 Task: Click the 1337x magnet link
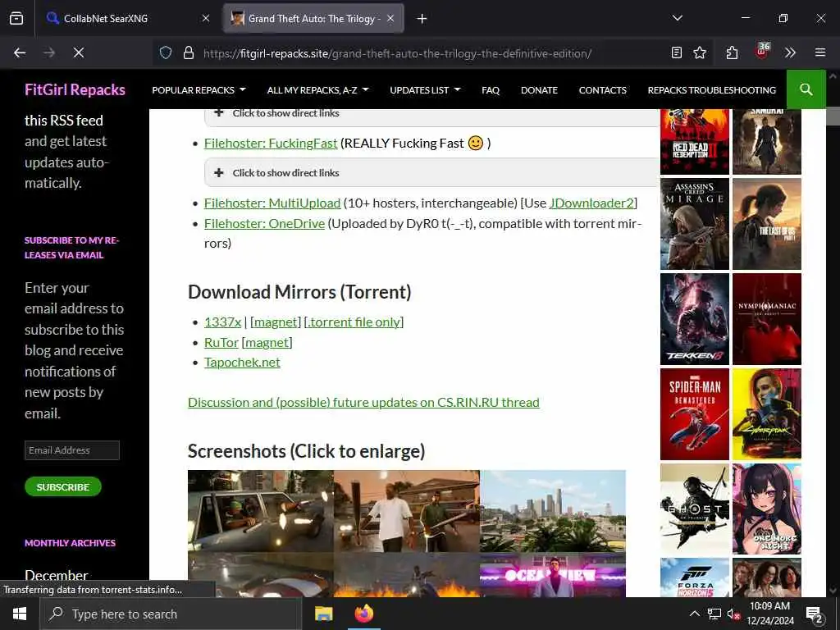276,322
